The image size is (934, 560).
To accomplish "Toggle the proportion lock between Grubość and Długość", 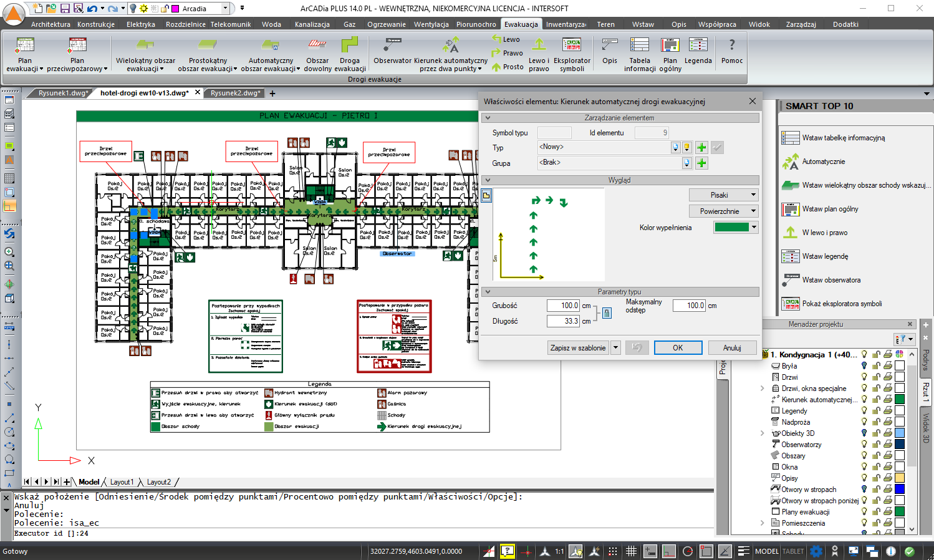I will (x=607, y=313).
